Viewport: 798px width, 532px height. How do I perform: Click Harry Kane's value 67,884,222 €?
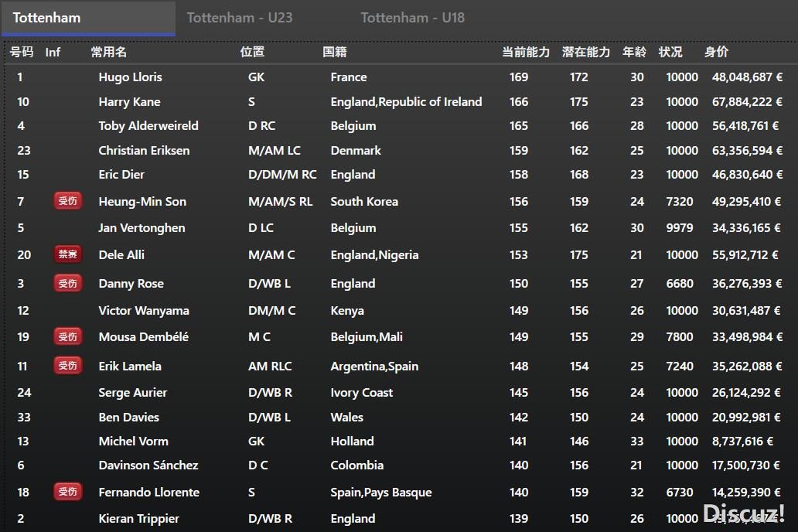tap(747, 102)
